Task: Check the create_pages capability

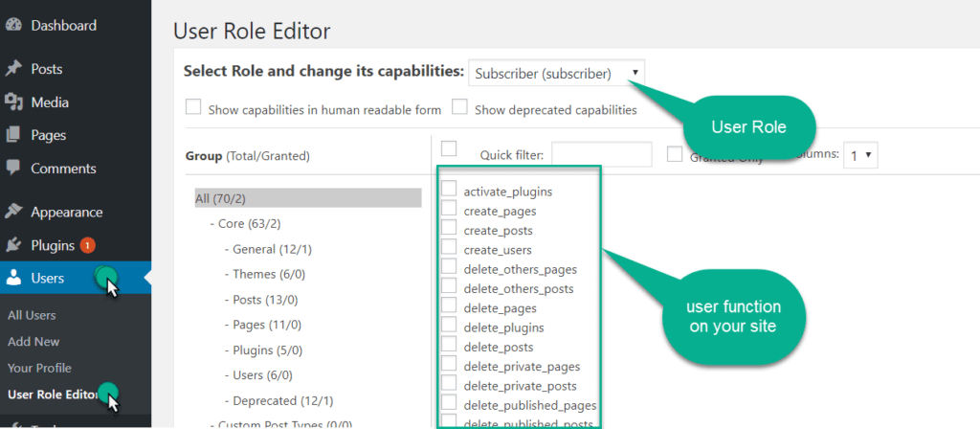Action: point(449,208)
